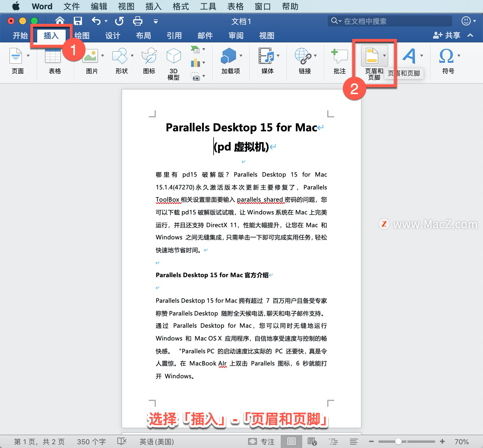This screenshot has height=448, width=483.
Task: Insert a shape via 形状 icon
Action: coord(120,56)
